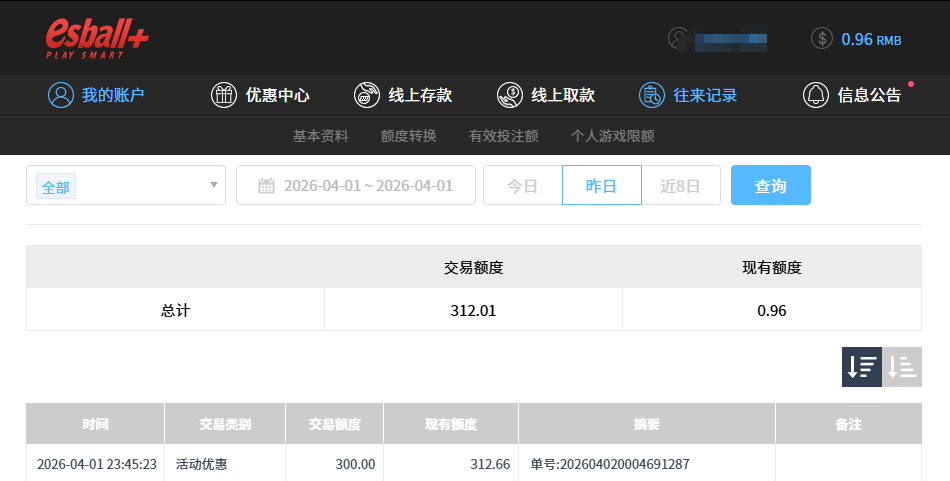The image size is (950, 481).
Task: Open the 额度转换 submenu tab
Action: [x=408, y=136]
